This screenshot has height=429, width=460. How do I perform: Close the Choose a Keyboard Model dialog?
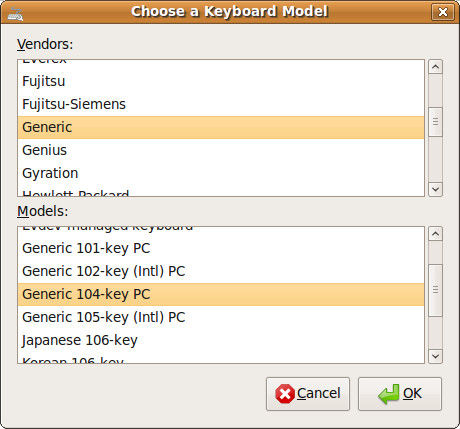[x=442, y=12]
